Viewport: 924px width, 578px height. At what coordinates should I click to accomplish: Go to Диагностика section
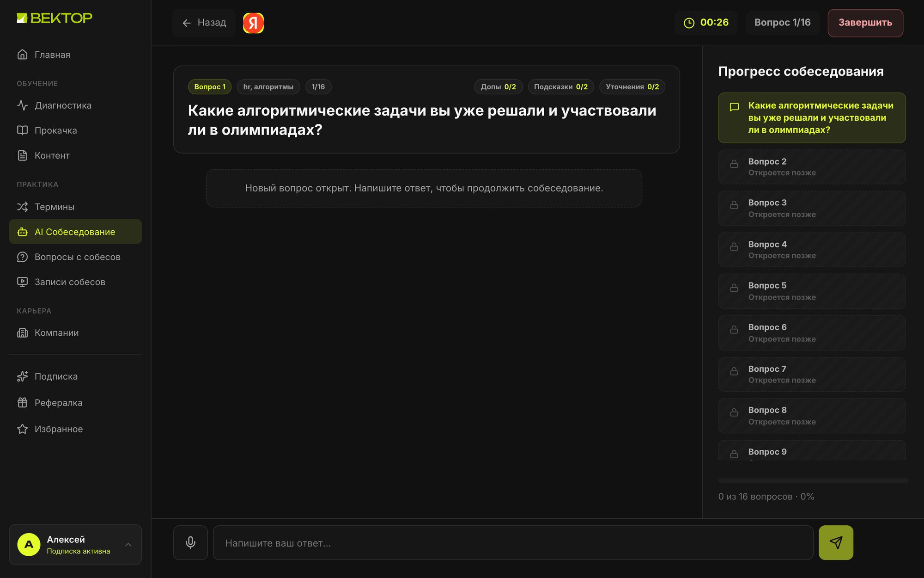point(75,105)
